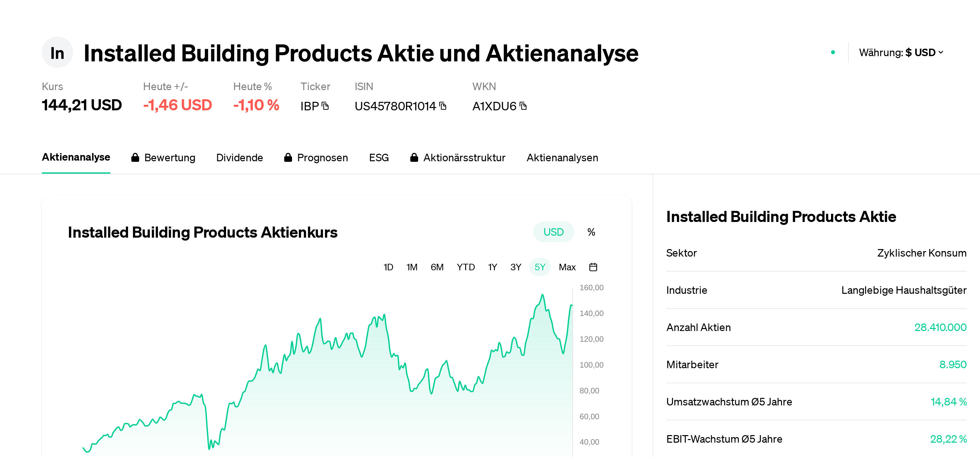Select the 1Y chart range

[x=492, y=267]
